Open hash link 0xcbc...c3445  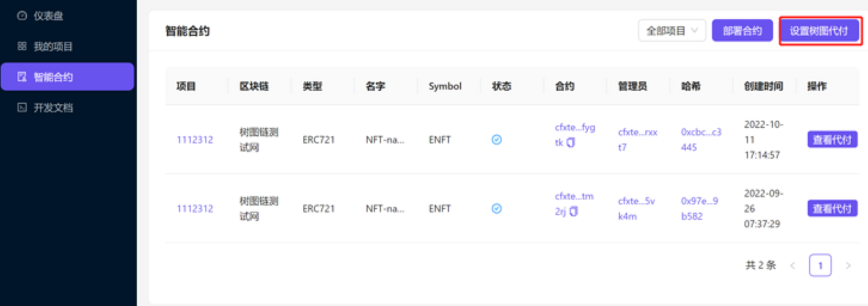tap(701, 140)
